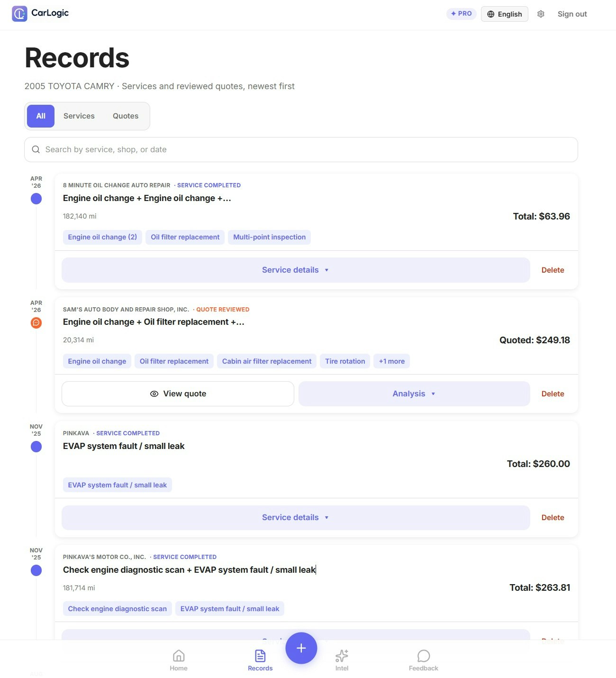Click Sign out
This screenshot has height=678, width=616.
tap(572, 14)
